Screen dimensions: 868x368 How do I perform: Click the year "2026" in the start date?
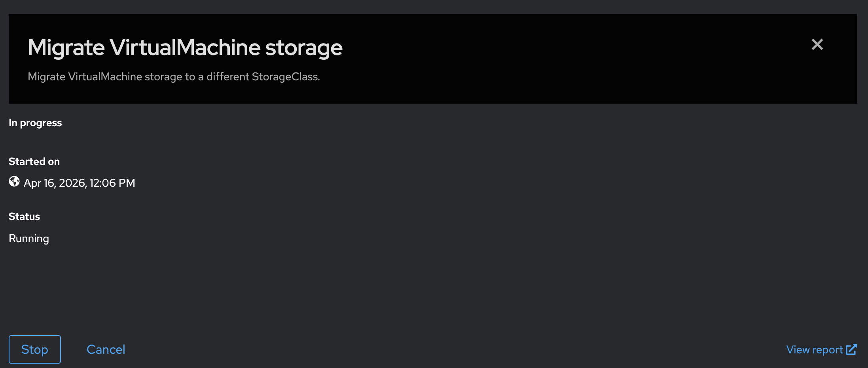click(72, 183)
